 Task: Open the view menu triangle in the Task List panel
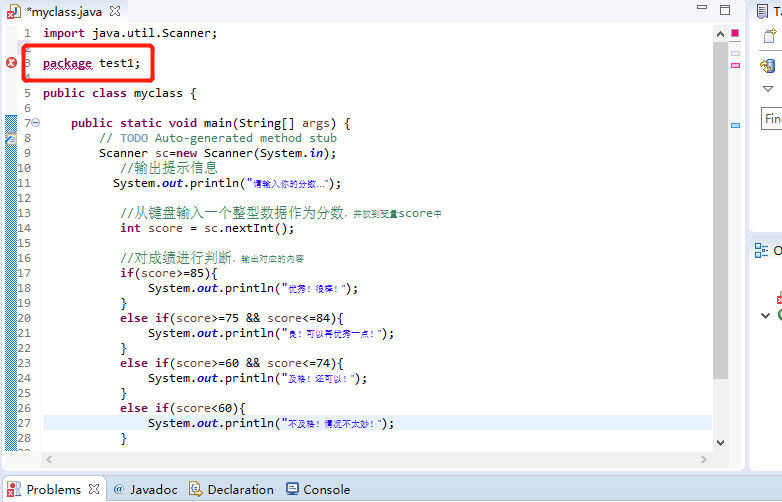pos(768,89)
